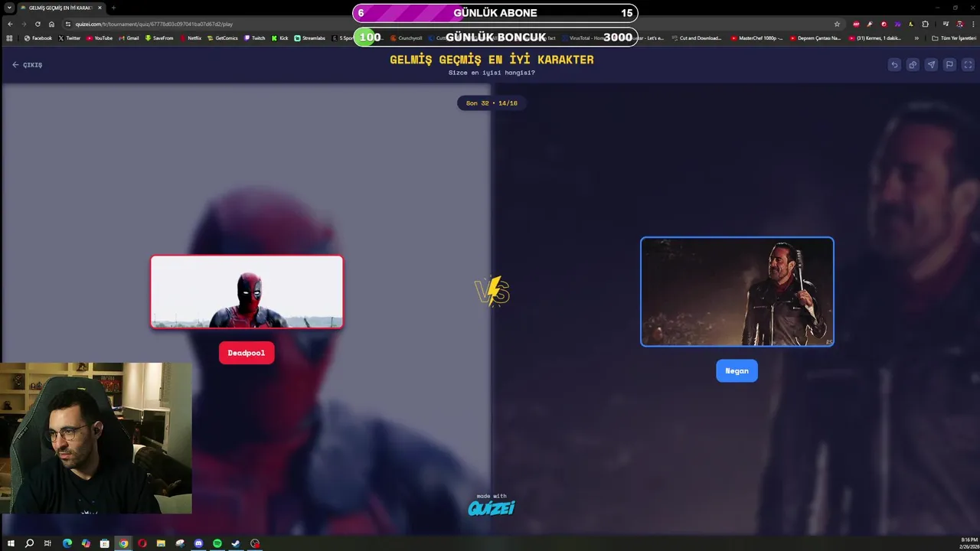Click the browser back arrow

point(10,24)
